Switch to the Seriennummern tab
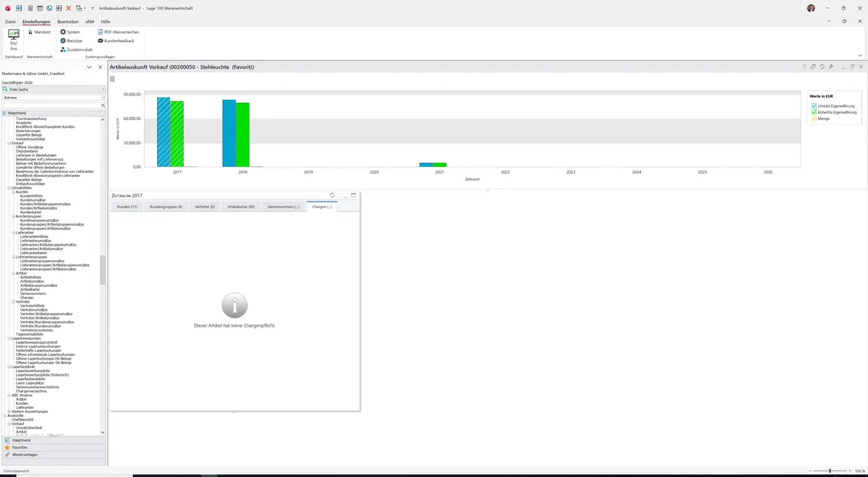 283,207
